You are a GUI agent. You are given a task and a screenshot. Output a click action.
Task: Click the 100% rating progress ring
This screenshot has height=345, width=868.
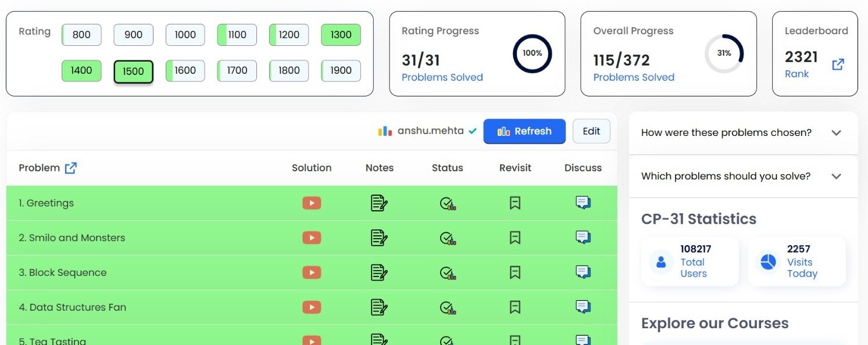pyautogui.click(x=532, y=53)
